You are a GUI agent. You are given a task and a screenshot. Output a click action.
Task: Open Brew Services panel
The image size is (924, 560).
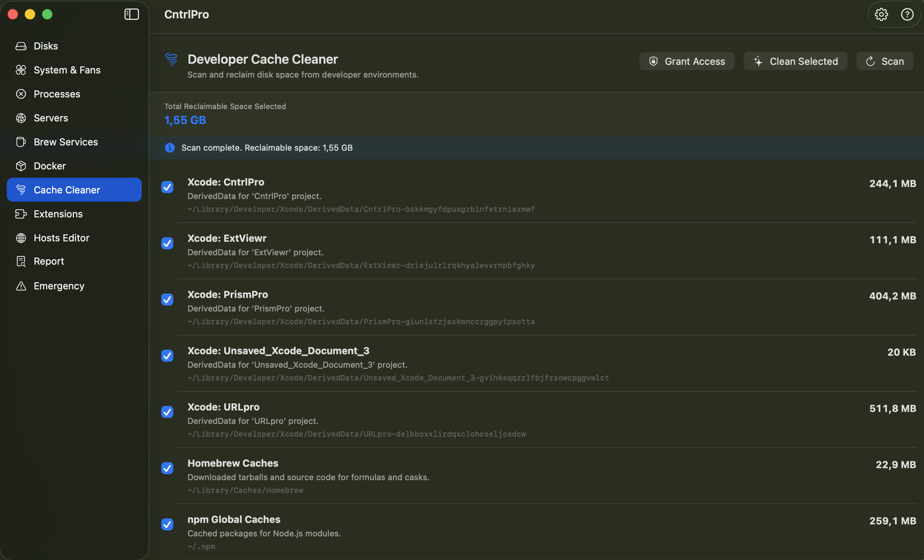pyautogui.click(x=74, y=142)
